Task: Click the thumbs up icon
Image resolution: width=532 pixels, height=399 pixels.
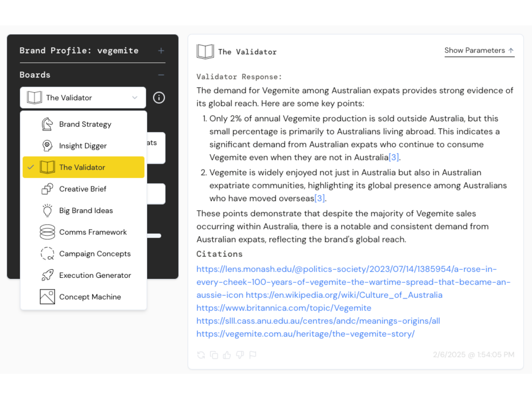Action: click(227, 355)
